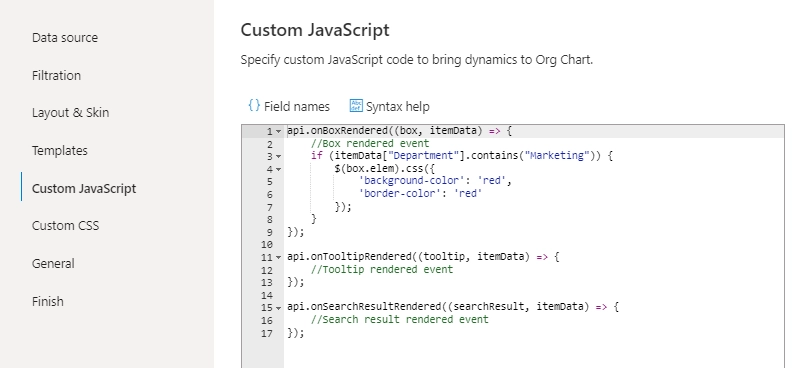Viewport: 811px width, 368px height.
Task: Collapse code fold arrow on line 4
Action: tap(278, 169)
